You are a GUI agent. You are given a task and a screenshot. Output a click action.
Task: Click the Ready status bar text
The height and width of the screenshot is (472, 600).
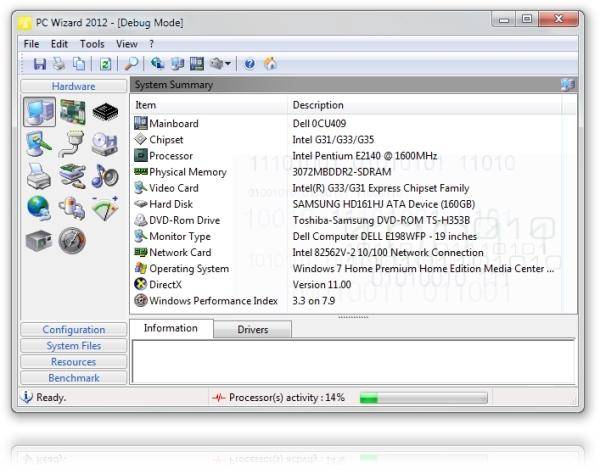pos(51,398)
